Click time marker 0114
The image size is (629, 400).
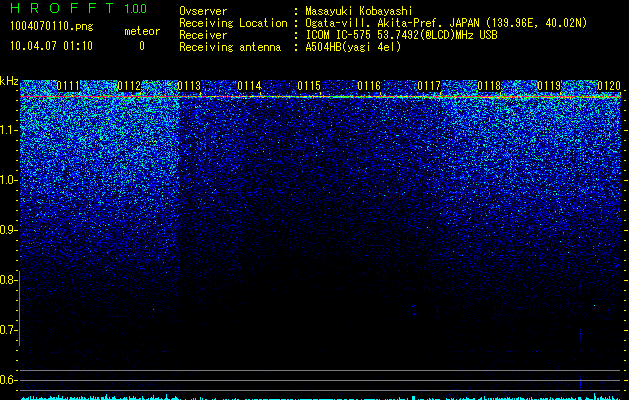(249, 86)
